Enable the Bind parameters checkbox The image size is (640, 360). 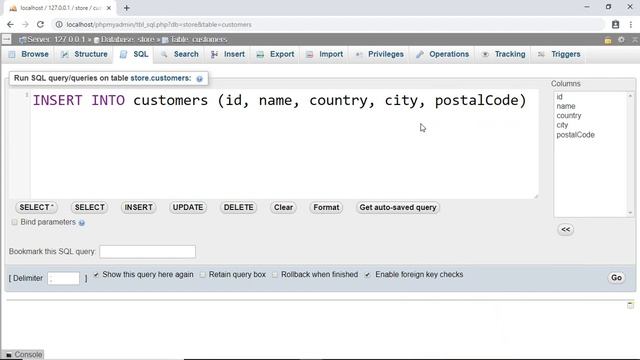[x=15, y=222]
